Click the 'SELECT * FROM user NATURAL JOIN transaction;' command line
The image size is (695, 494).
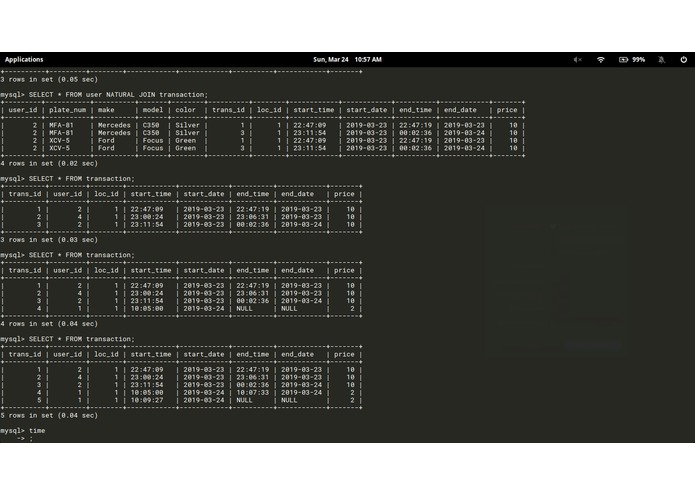coord(104,94)
